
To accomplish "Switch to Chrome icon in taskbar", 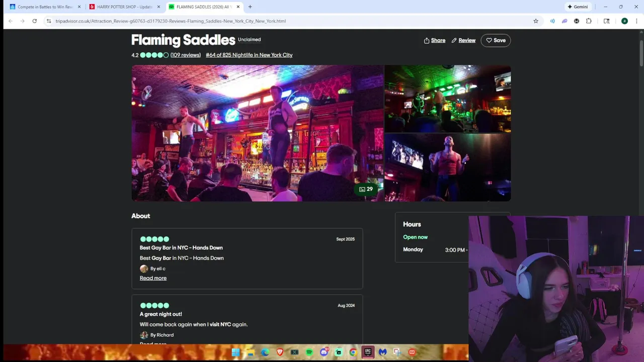I will click(353, 352).
